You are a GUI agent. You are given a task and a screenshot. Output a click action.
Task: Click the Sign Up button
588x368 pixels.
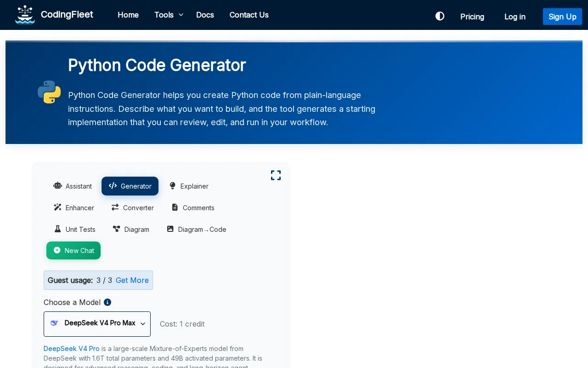pyautogui.click(x=562, y=17)
